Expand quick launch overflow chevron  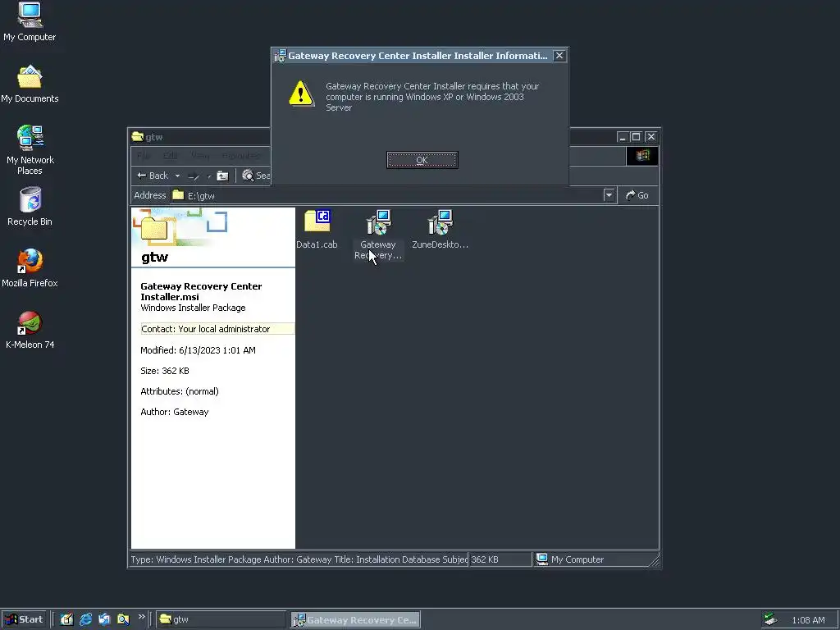(141, 617)
